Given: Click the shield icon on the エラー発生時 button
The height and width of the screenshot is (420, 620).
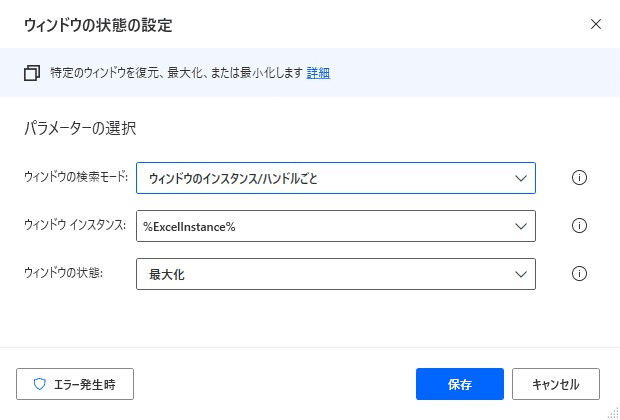Looking at the screenshot, I should tap(40, 384).
